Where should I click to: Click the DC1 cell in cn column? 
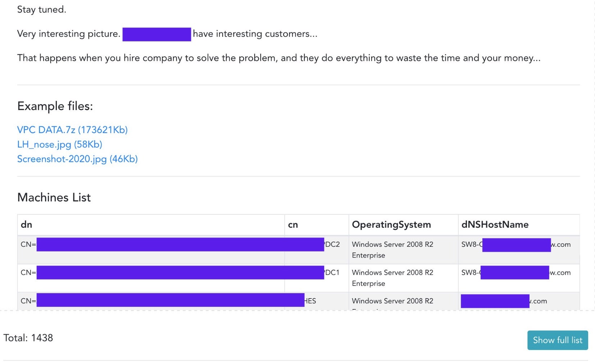pos(332,273)
